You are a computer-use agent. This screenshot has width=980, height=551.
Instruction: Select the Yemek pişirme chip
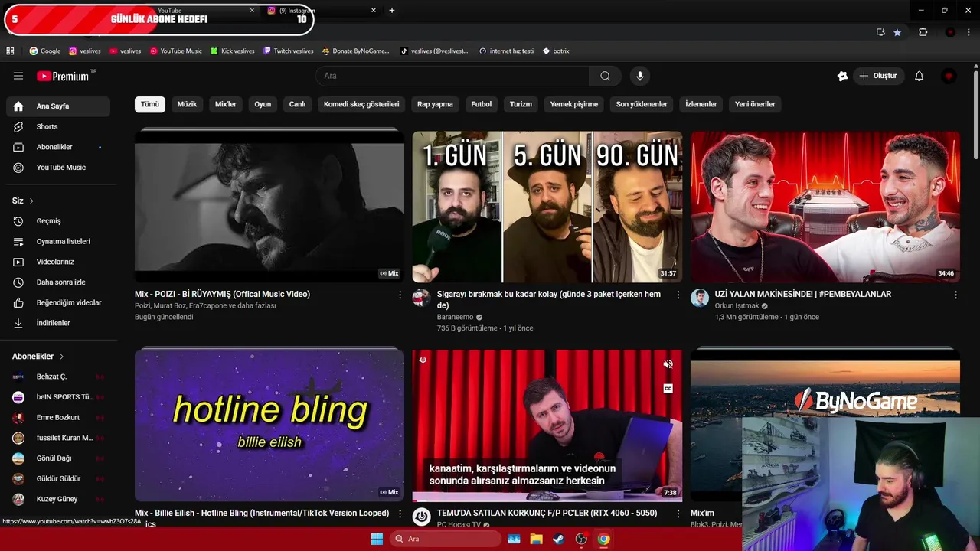pyautogui.click(x=574, y=104)
